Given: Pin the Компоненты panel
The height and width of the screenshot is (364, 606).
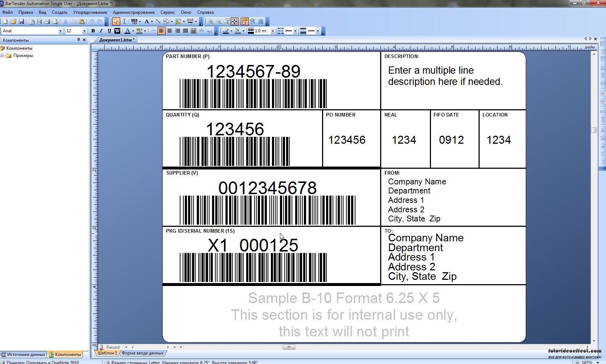Looking at the screenshot, I should [78, 40].
